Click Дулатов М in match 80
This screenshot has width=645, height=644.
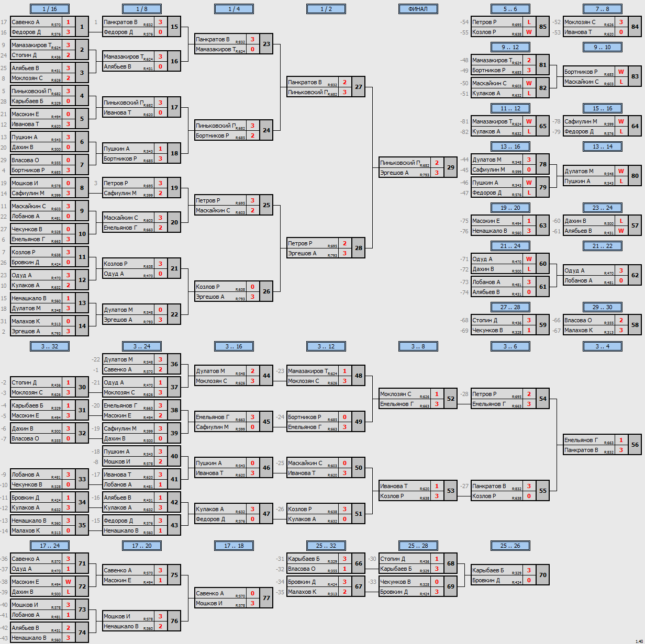pos(579,171)
